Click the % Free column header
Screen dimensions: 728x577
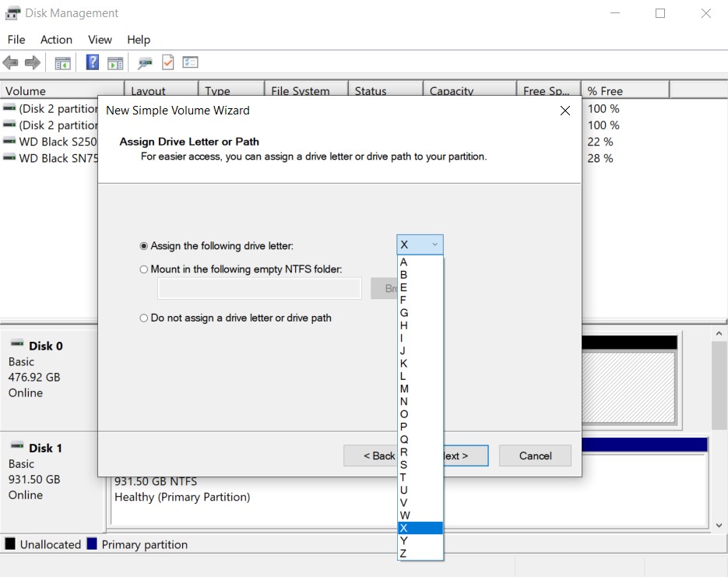pyautogui.click(x=625, y=90)
